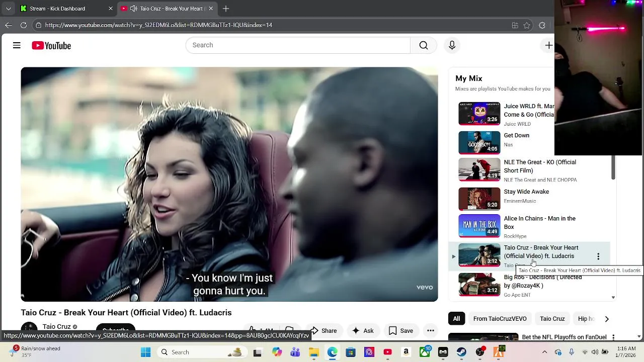This screenshot has height=362, width=644.
Task: Select the From TaioCruzVEVO chip
Action: tap(500, 319)
